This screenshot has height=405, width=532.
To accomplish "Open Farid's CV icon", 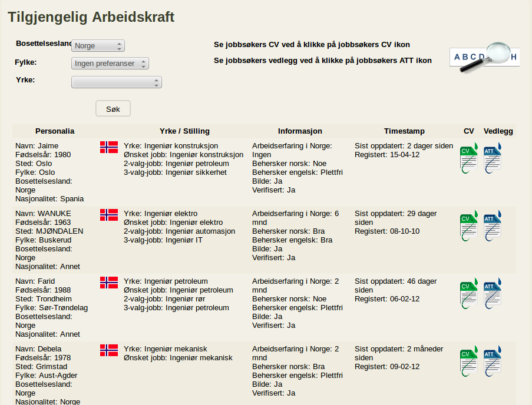I will click(x=469, y=294).
